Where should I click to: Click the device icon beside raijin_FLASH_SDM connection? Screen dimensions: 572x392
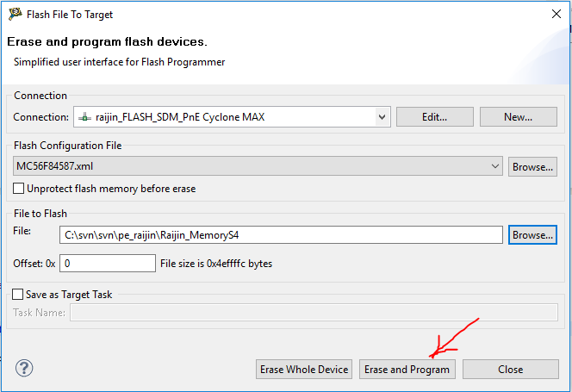point(85,116)
